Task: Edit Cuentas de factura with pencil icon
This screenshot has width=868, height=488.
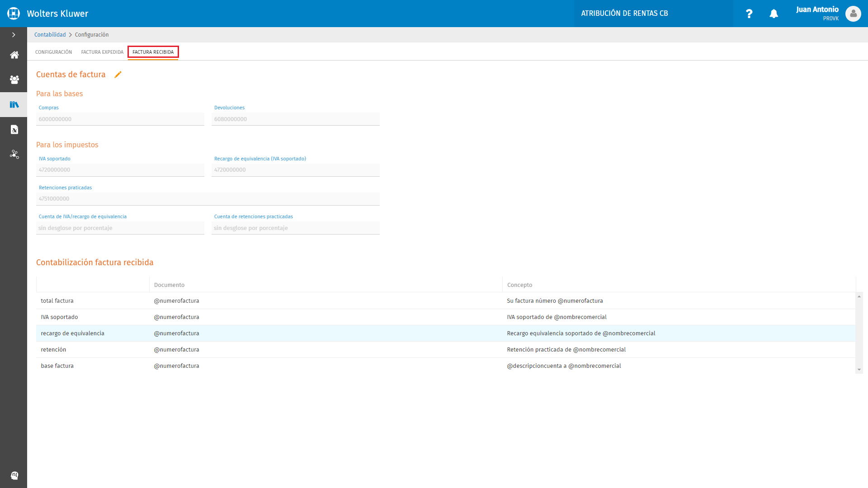Action: (x=118, y=75)
